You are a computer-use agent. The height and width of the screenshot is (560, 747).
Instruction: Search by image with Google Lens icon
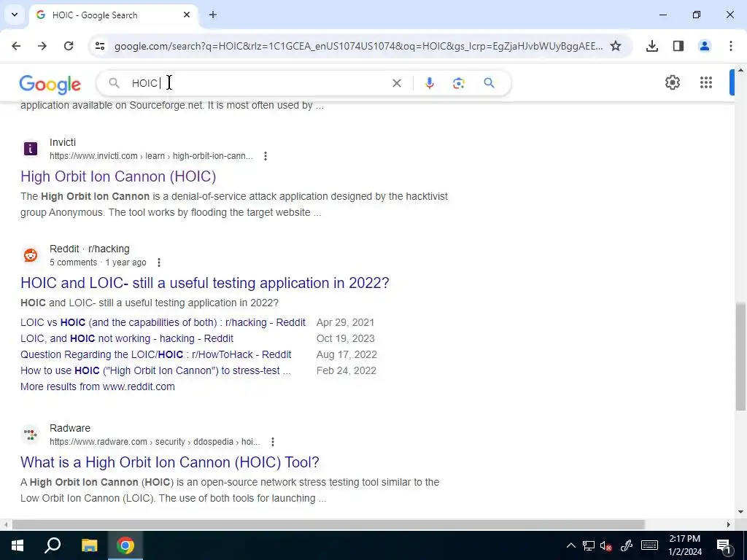(x=459, y=83)
